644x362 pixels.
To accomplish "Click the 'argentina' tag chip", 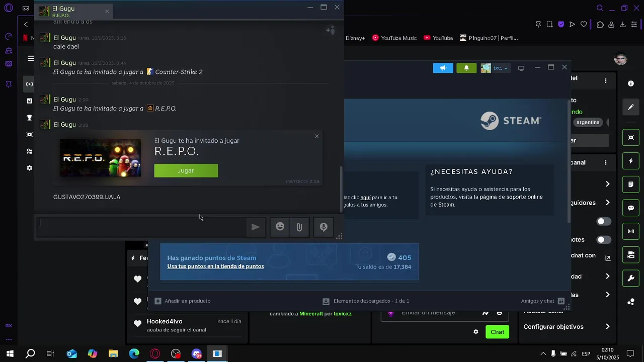I will 588,122.
